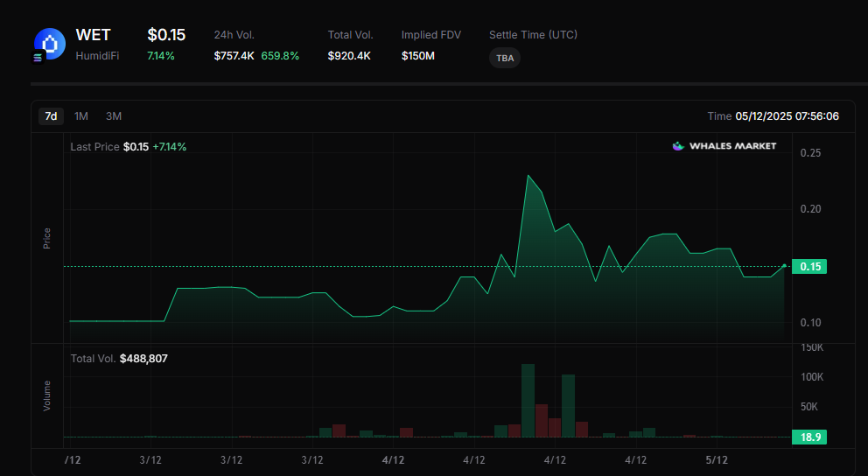Screen dimensions: 868x476
Task: Click the highest peak on the price chart
Action: [x=528, y=176]
